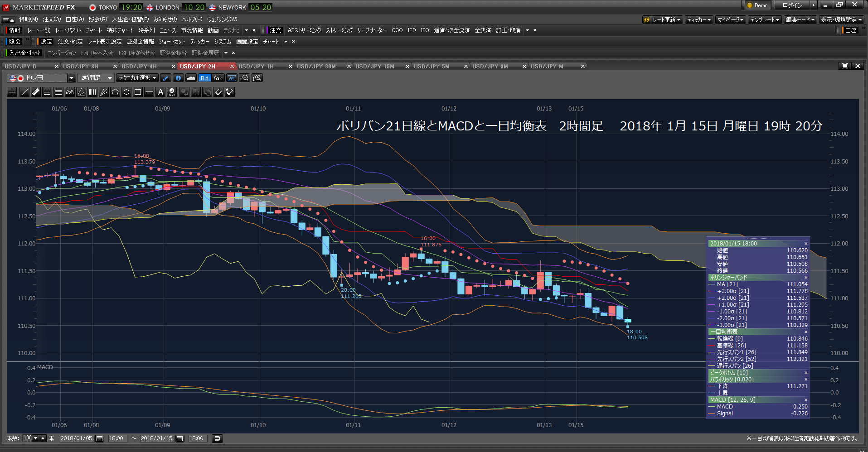The image size is (868, 452).
Task: Remove the ピークボトム [10] section
Action: click(x=806, y=373)
